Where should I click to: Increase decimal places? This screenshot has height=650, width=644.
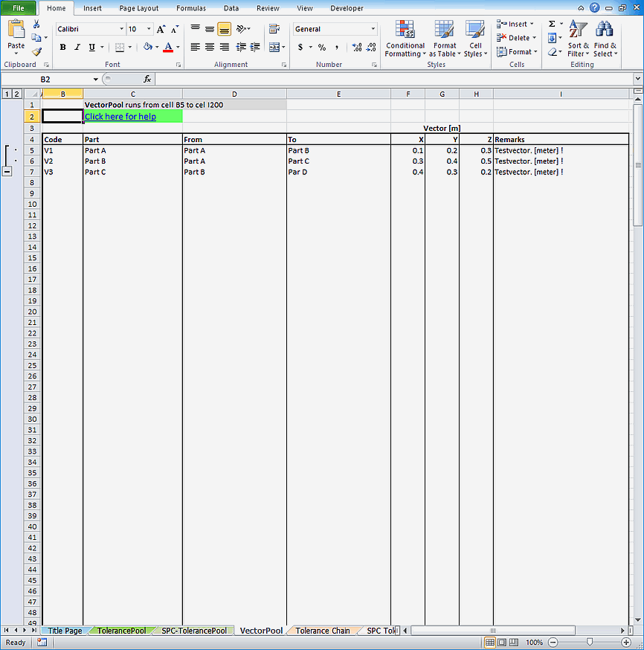[x=356, y=48]
